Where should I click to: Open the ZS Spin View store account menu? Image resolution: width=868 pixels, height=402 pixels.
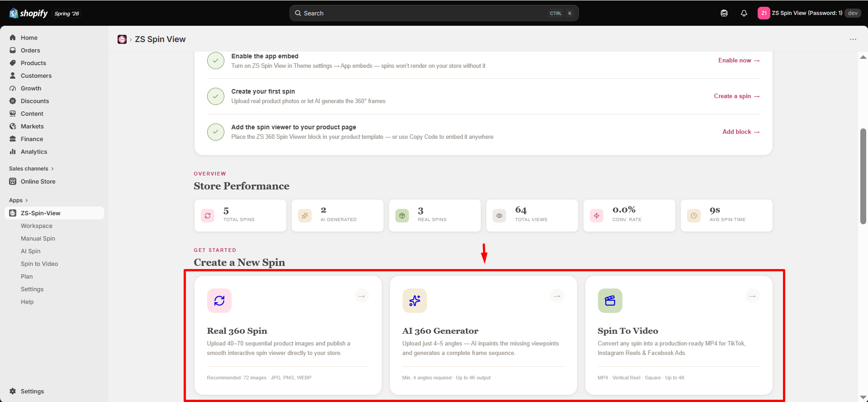[x=809, y=13]
